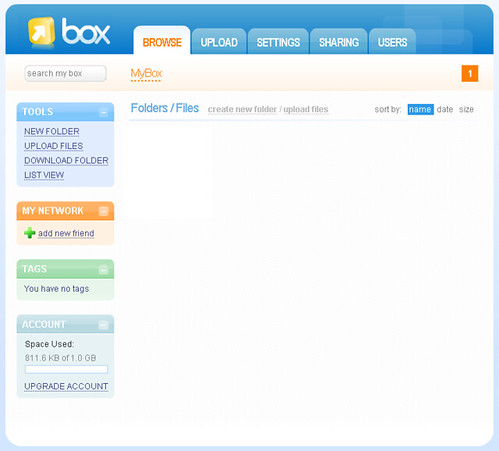Sort files by name
Screen dimensions: 499x451
(420, 109)
